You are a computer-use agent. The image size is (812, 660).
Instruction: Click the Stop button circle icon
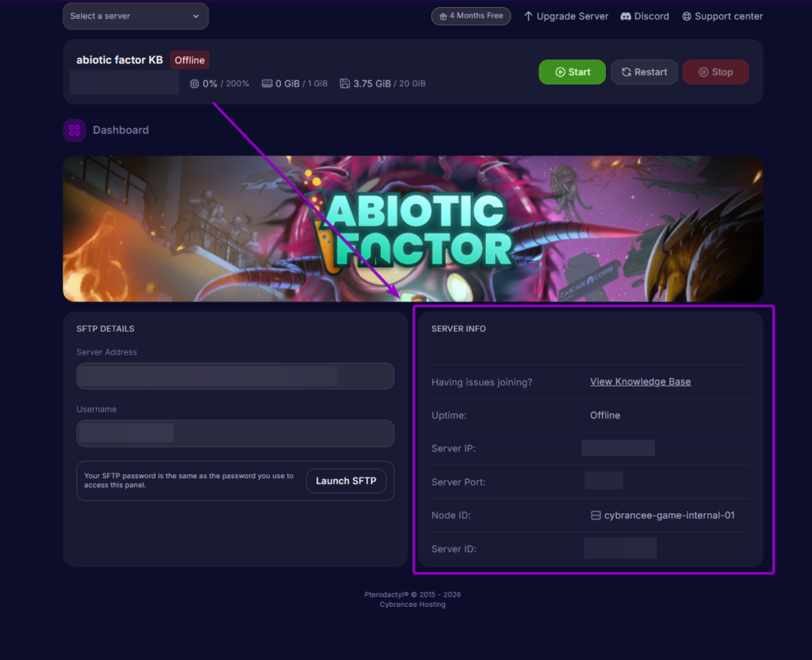(x=704, y=72)
